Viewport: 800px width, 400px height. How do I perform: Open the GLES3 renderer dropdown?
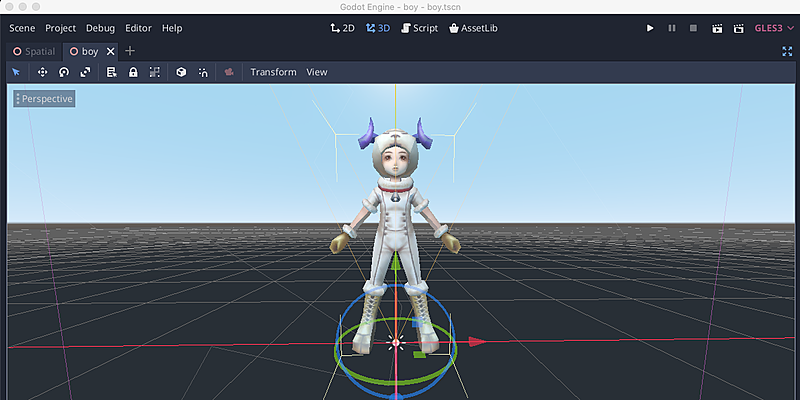pos(767,29)
